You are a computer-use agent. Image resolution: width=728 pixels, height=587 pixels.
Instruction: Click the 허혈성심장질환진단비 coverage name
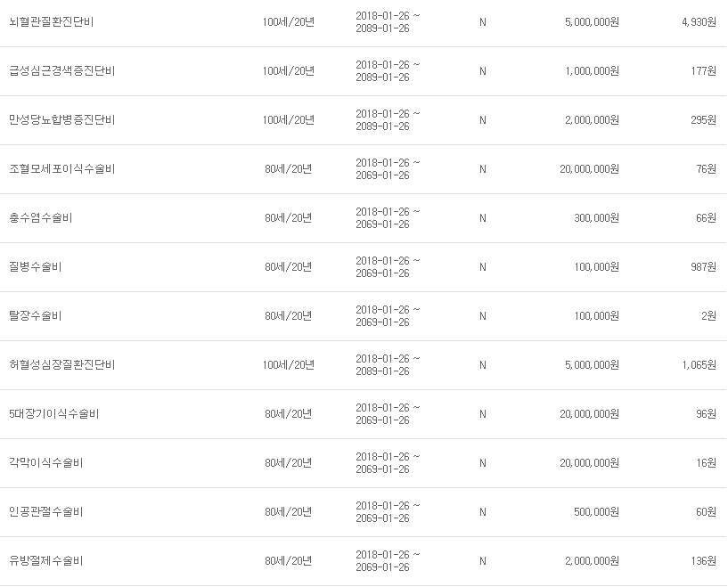tap(61, 365)
